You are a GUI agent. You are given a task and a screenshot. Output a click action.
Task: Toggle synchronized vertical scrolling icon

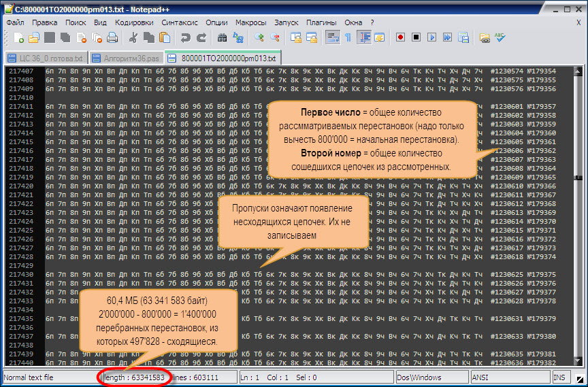(295, 37)
